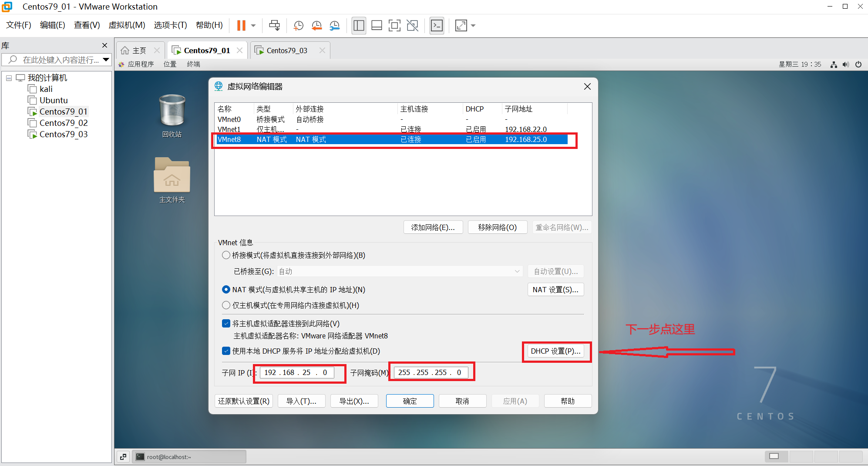The width and height of the screenshot is (868, 466).
Task: Open the 查看(V) menu
Action: pos(87,25)
